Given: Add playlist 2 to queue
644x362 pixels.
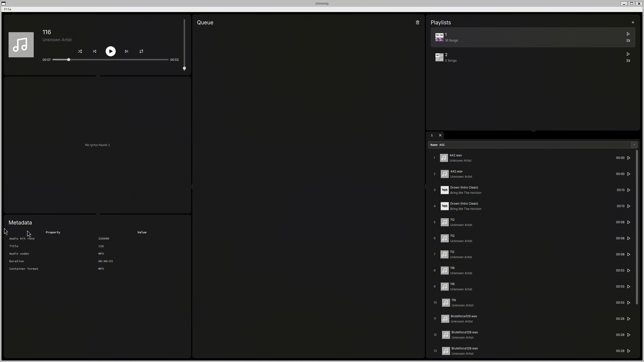Looking at the screenshot, I should 628,61.
